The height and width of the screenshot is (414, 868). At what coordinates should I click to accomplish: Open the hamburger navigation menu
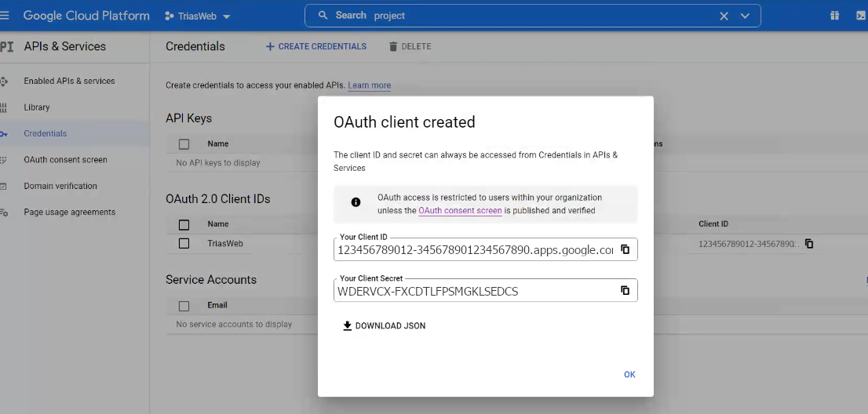pyautogui.click(x=5, y=16)
